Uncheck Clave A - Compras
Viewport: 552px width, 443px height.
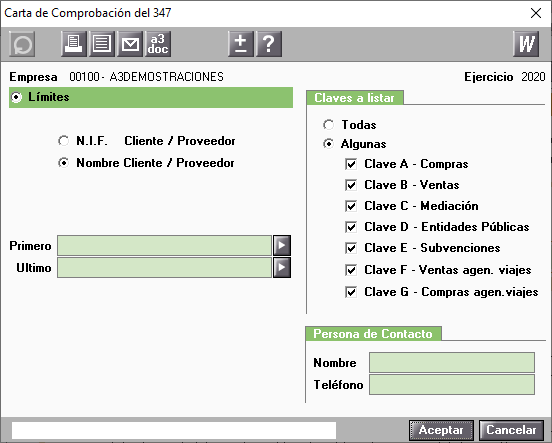pyautogui.click(x=351, y=164)
